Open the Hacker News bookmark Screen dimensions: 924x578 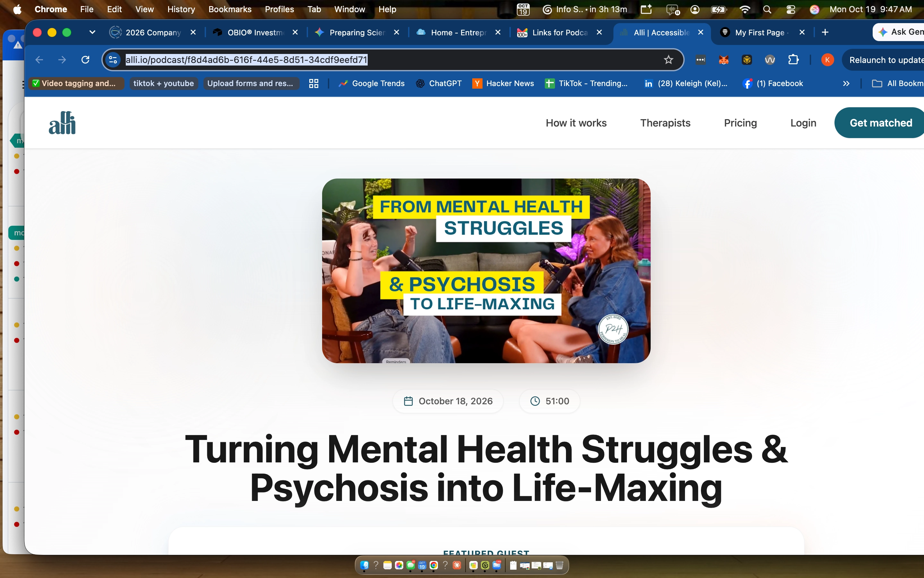coord(503,83)
